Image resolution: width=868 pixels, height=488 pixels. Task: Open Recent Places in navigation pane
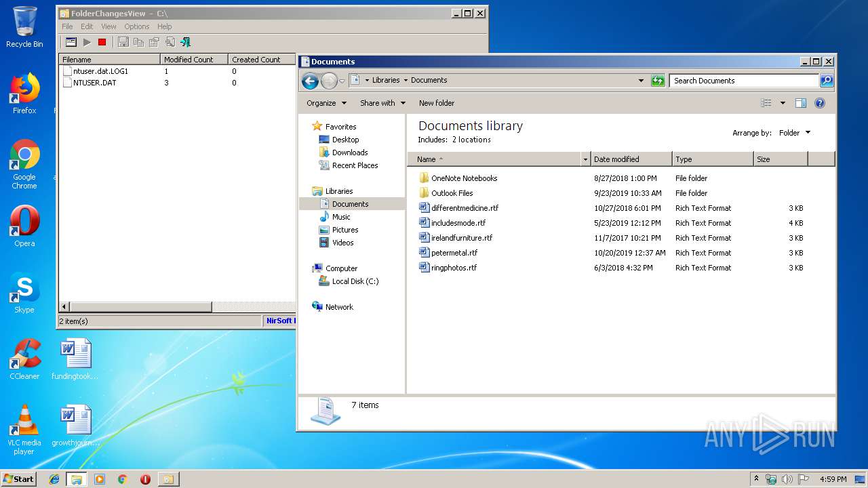tap(355, 165)
